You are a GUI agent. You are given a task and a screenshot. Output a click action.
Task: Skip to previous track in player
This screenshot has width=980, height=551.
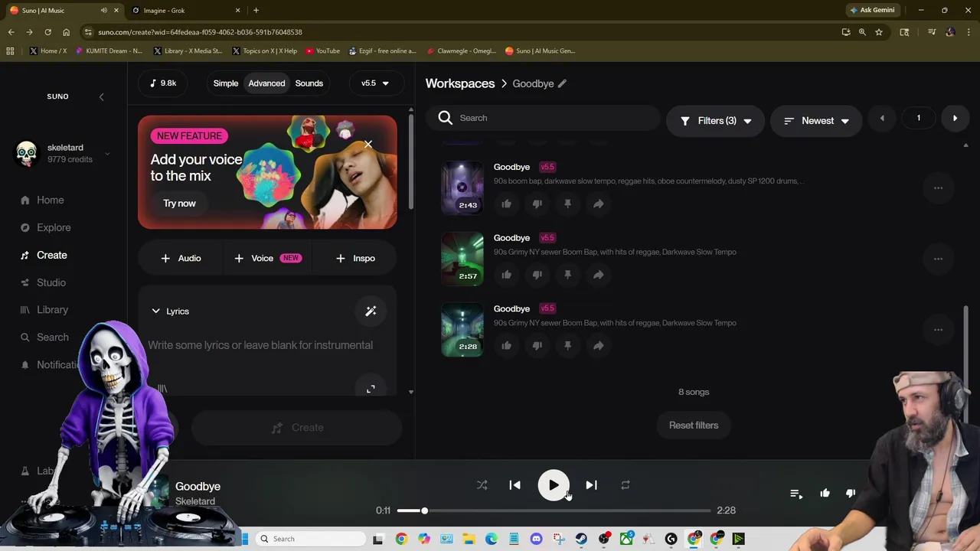(x=514, y=485)
